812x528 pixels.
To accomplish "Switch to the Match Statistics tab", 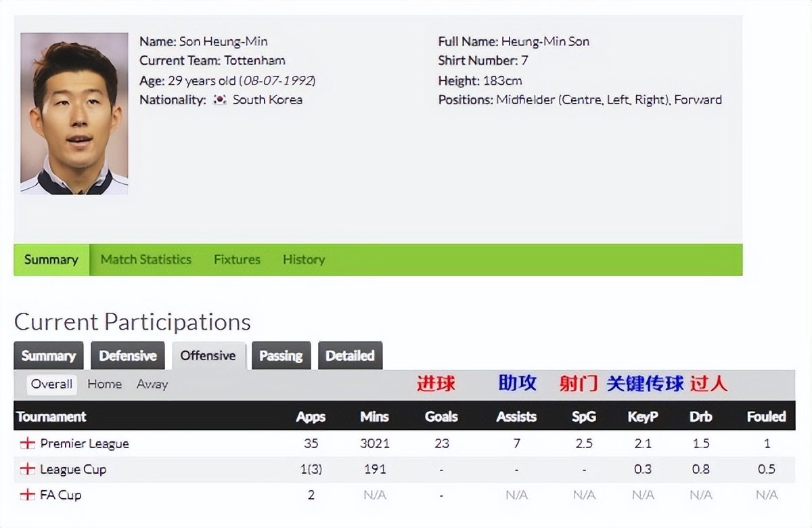I will [x=145, y=259].
